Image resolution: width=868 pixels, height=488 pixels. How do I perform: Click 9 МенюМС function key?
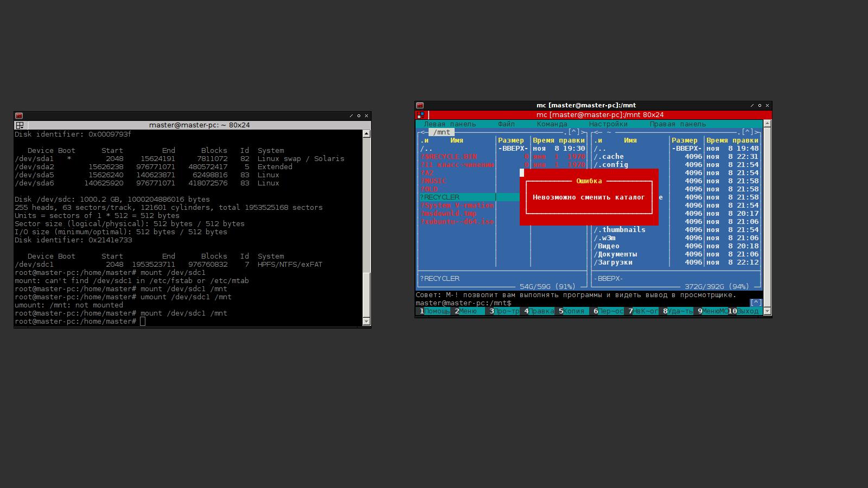712,311
